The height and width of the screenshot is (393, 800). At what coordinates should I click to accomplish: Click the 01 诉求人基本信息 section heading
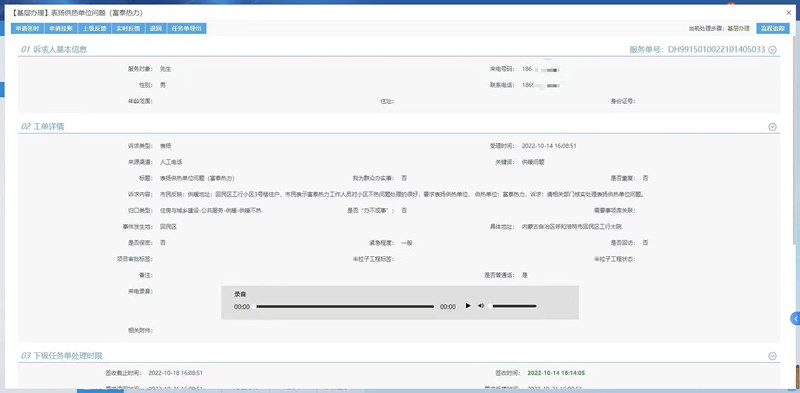pos(54,50)
